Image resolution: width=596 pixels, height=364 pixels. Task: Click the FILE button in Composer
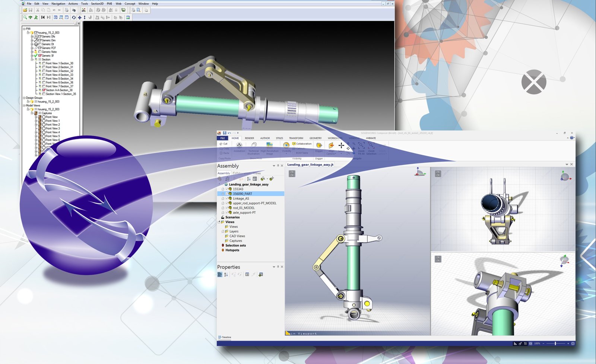[222, 138]
